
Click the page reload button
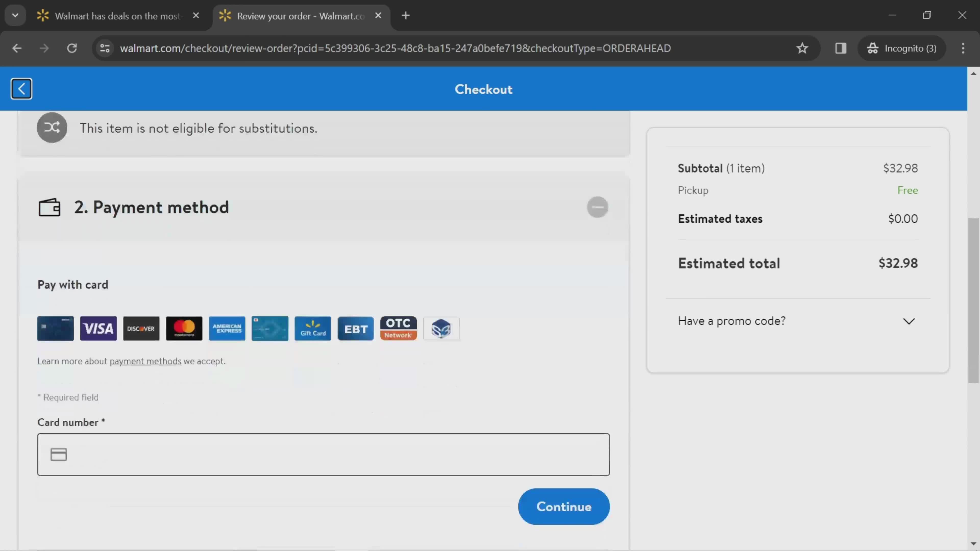(72, 48)
